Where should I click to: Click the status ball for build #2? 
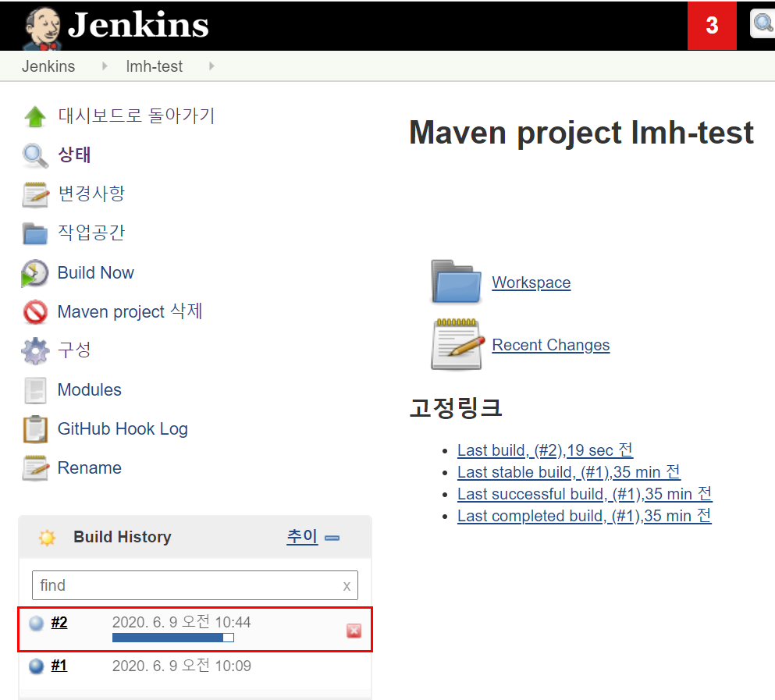[36, 624]
